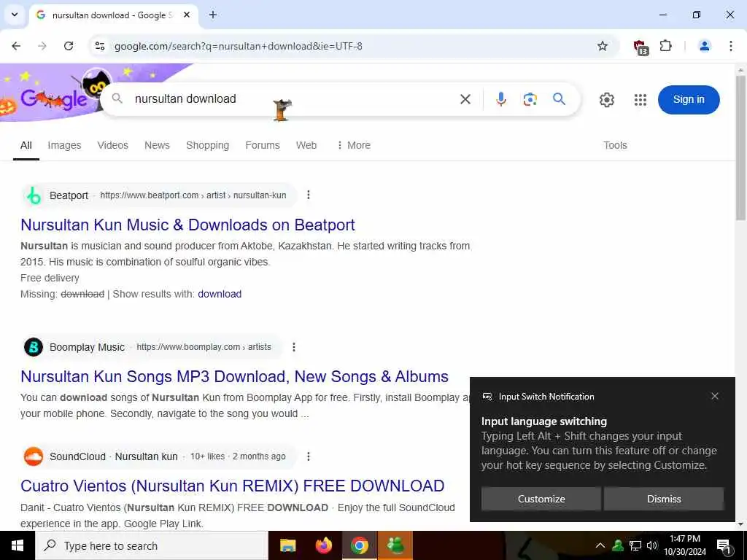Open the Google apps grid

(x=640, y=99)
